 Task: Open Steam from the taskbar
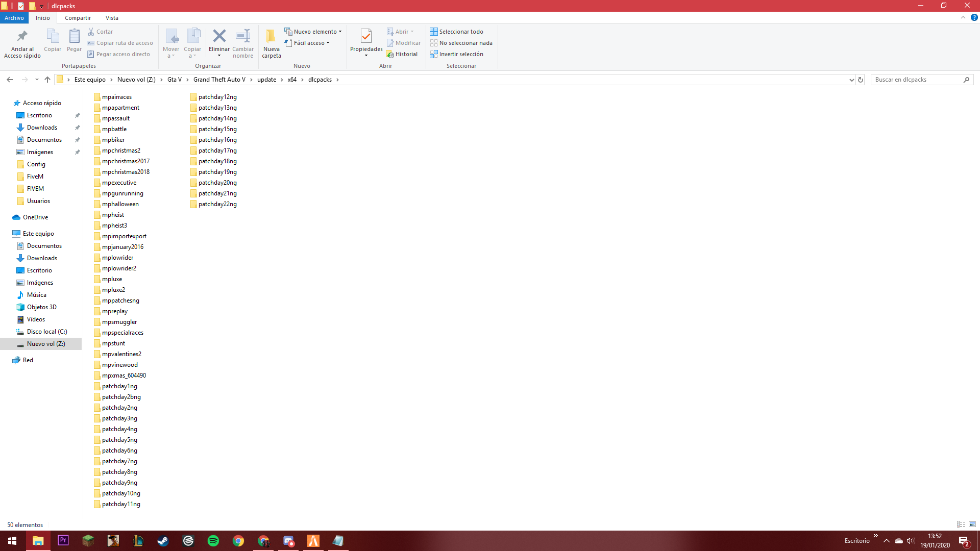coord(163,541)
